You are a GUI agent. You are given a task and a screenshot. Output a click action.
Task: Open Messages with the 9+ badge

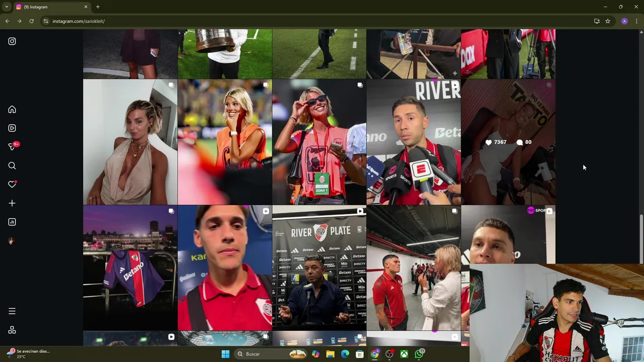coord(13,146)
